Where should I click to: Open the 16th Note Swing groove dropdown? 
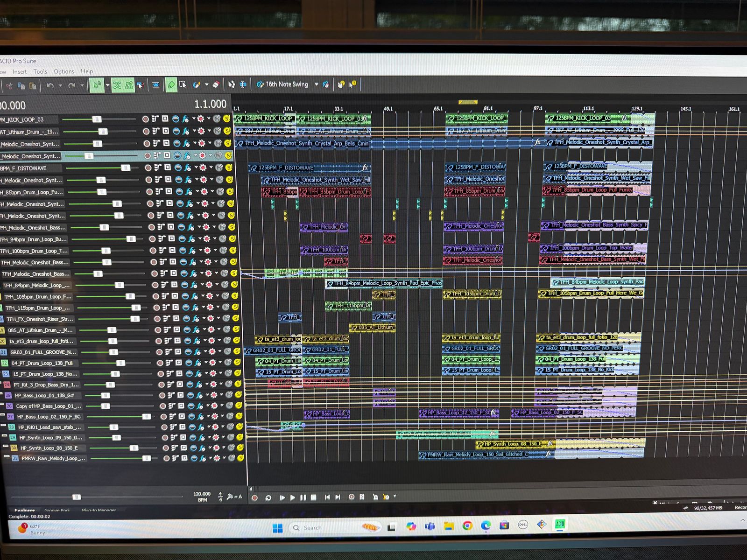tap(316, 84)
